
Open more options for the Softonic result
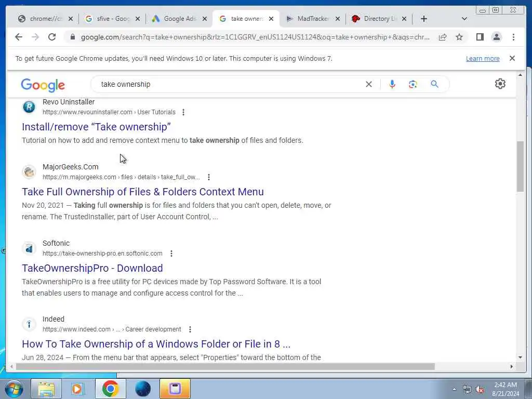tap(171, 254)
